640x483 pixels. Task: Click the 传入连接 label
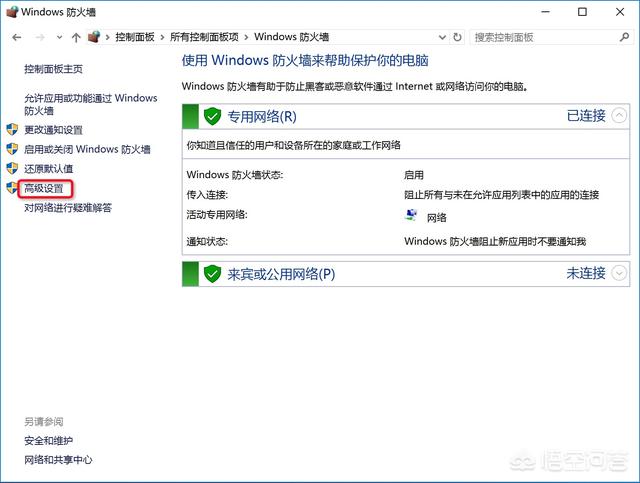207,195
